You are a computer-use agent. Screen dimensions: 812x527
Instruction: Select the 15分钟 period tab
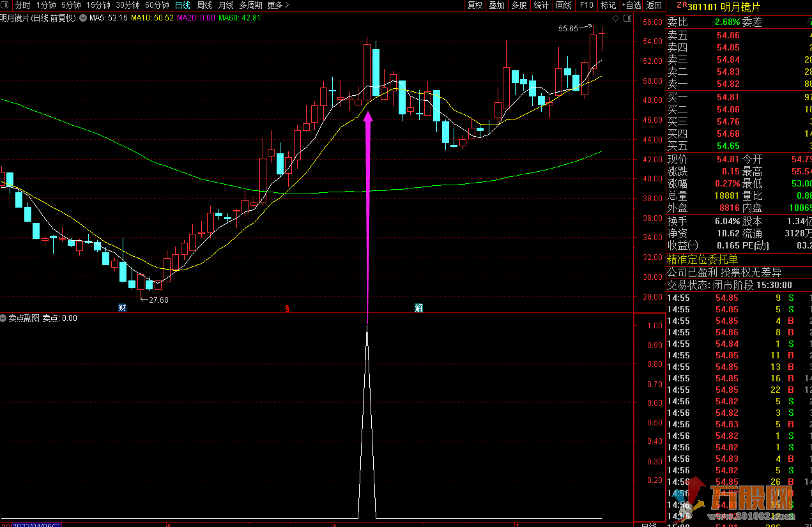pyautogui.click(x=98, y=5)
